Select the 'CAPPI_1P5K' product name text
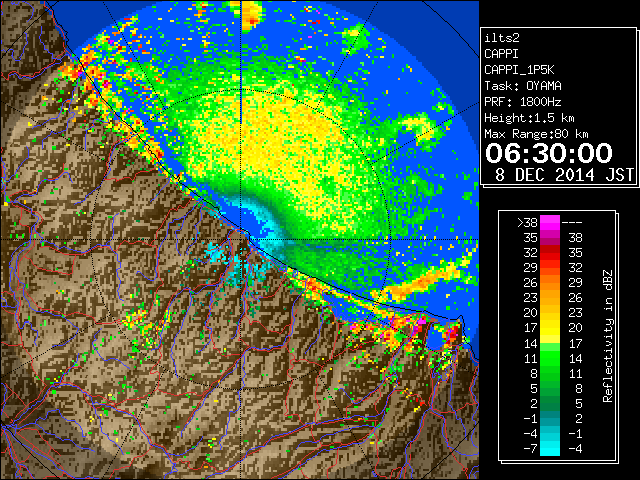 pyautogui.click(x=519, y=70)
